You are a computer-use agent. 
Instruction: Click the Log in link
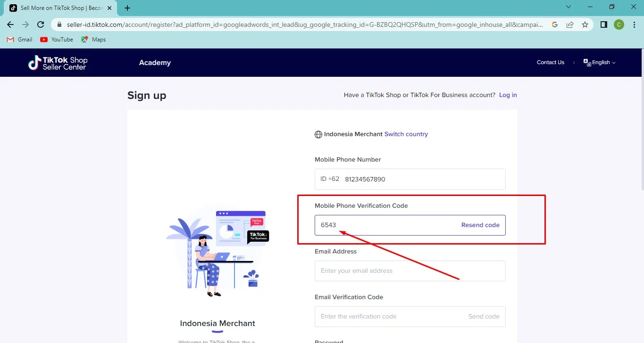point(508,95)
